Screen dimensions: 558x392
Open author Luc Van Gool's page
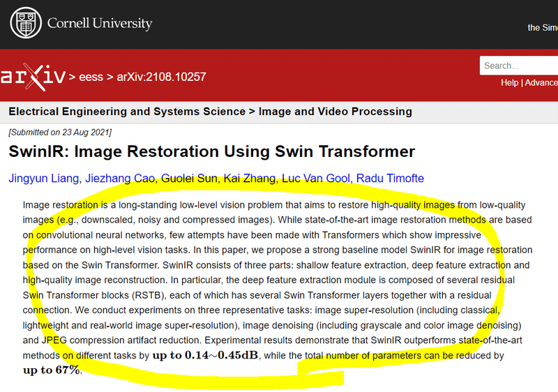click(x=316, y=179)
